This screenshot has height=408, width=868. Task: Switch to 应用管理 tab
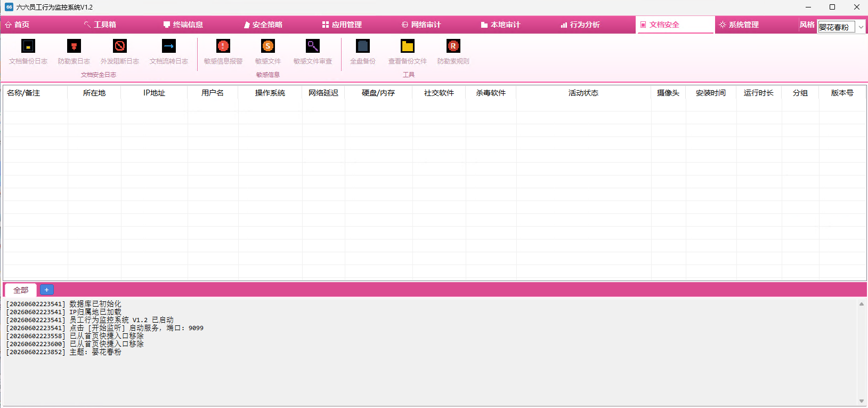[342, 25]
